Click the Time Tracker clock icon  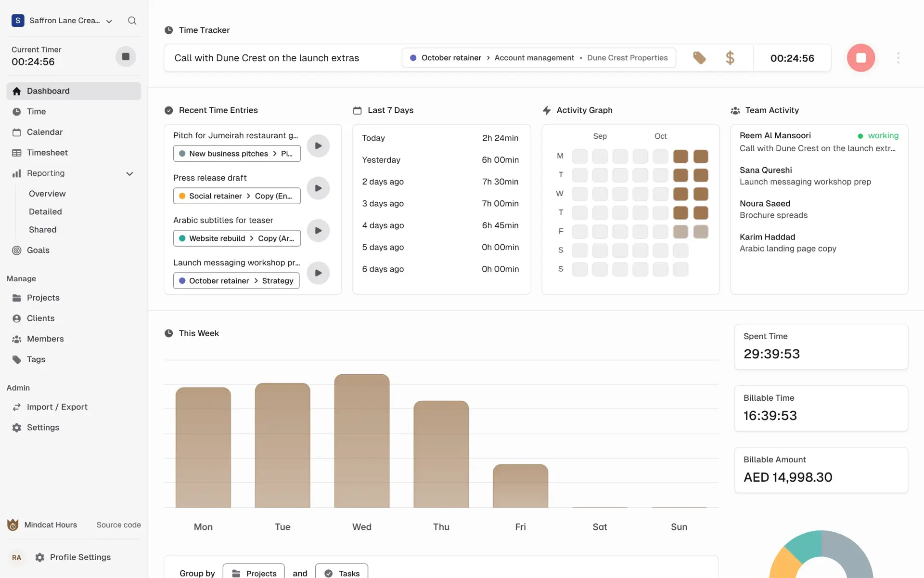(x=168, y=30)
